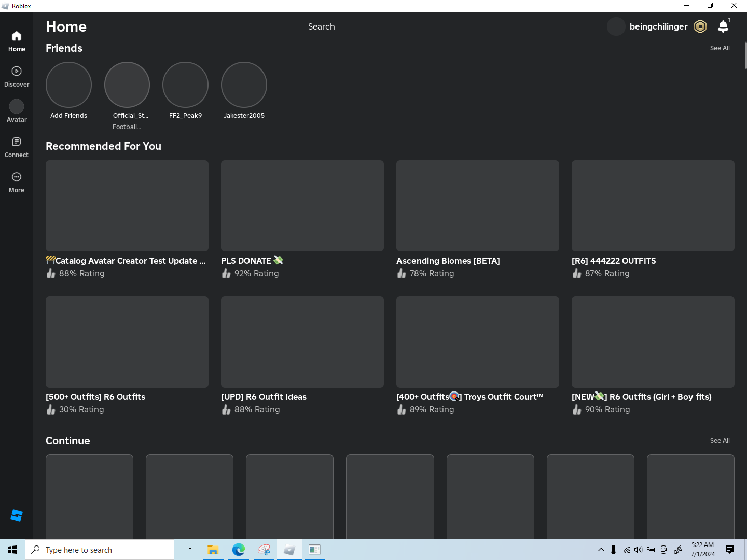Open friend Jakester2005 profile circle

244,85
